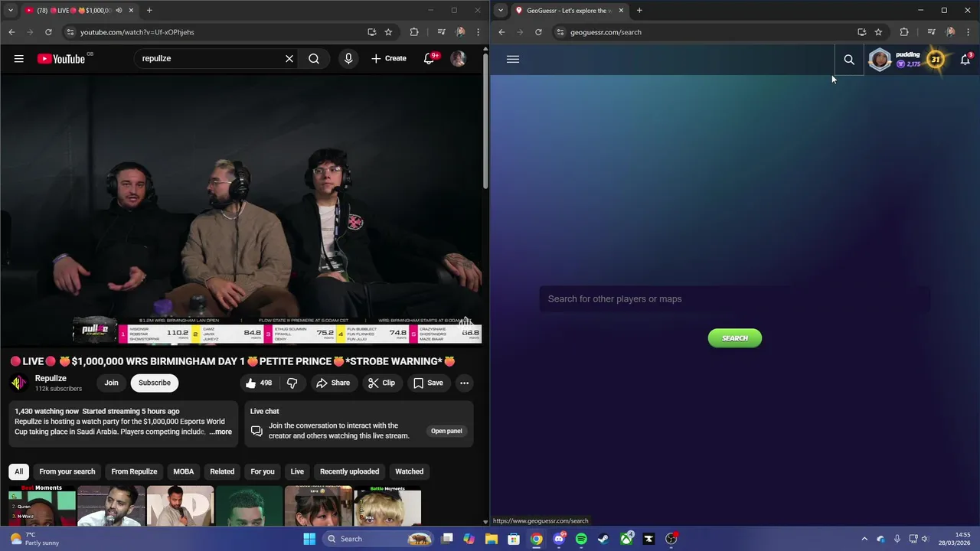Image resolution: width=980 pixels, height=551 pixels.
Task: Click the GeoGuessr level 31 badge
Action: (936, 59)
